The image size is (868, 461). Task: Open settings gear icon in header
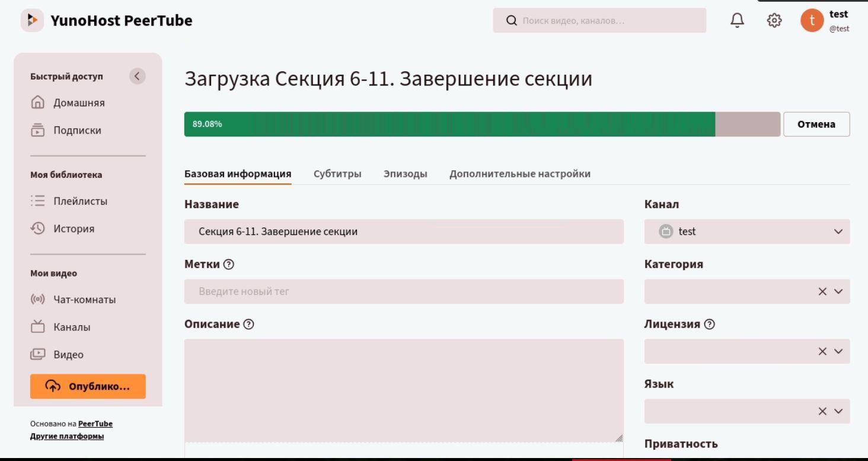pyautogui.click(x=774, y=21)
